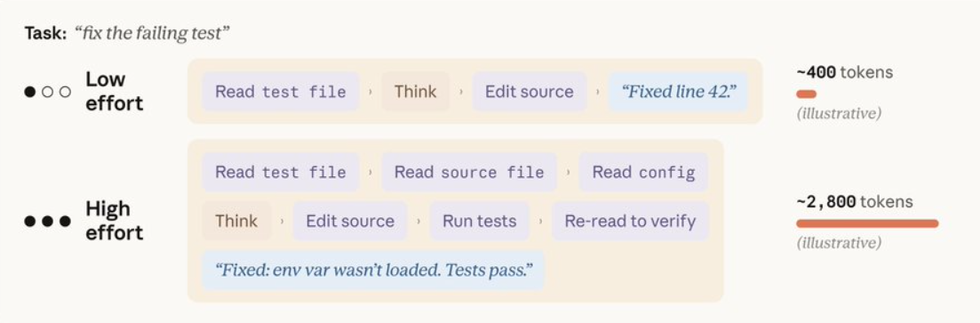Click Read test file chip in Low effort row

pos(281,92)
